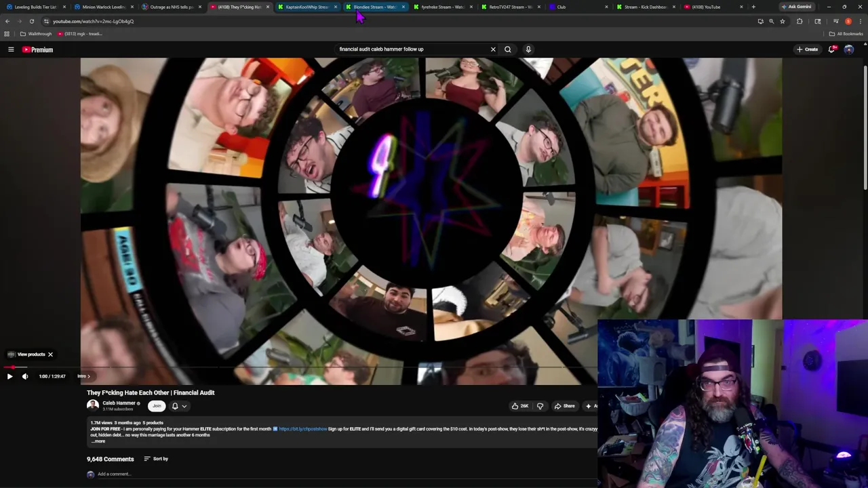Open All Bookmarks folder
Viewport: 868px width, 488px height.
click(846, 34)
